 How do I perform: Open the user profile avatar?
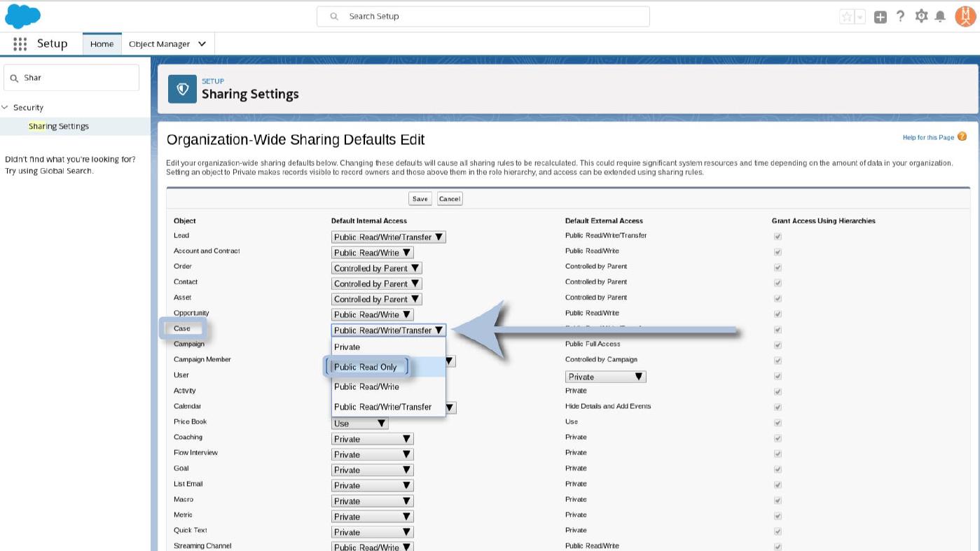pyautogui.click(x=965, y=16)
